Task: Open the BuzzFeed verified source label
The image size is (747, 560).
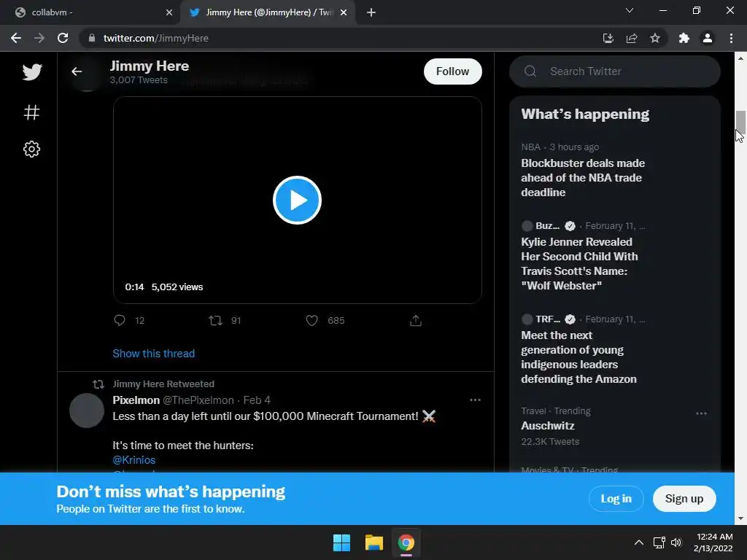Action: click(549, 226)
